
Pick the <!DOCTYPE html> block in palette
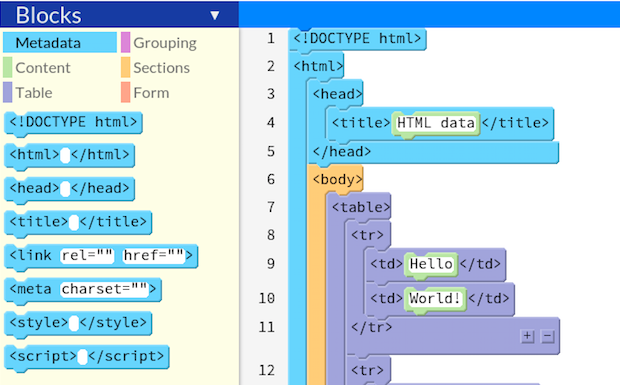click(73, 122)
